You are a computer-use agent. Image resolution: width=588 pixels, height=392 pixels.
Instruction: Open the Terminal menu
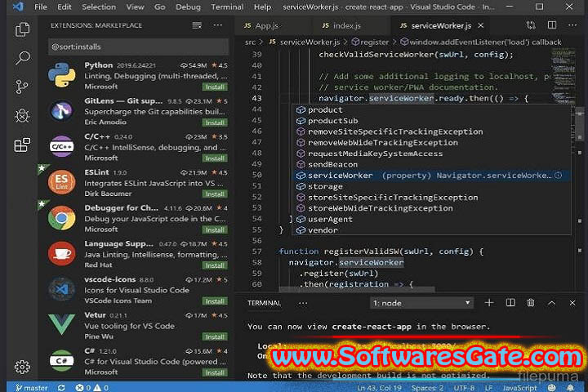pyautogui.click(x=227, y=7)
